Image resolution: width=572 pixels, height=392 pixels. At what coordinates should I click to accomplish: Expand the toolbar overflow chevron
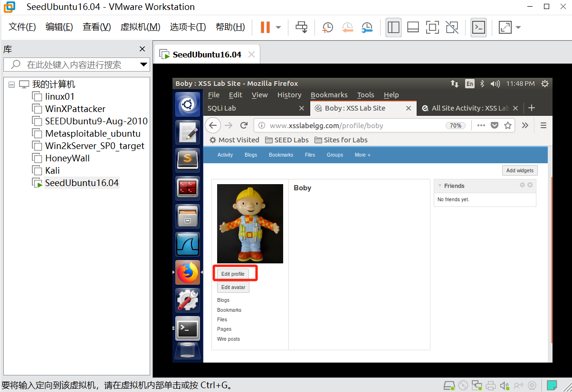(525, 125)
